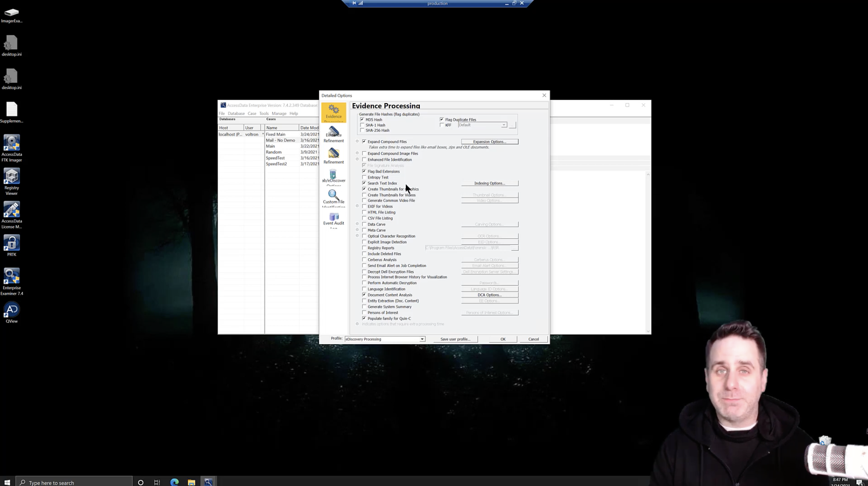
Task: Enable the SHA-1 Hash checkbox
Action: tap(363, 125)
